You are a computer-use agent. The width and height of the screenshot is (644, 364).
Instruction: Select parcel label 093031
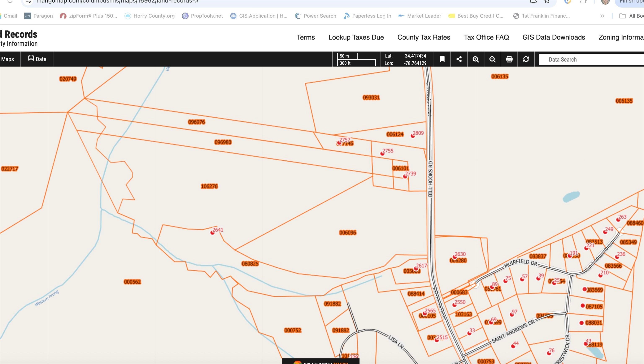[x=371, y=97]
